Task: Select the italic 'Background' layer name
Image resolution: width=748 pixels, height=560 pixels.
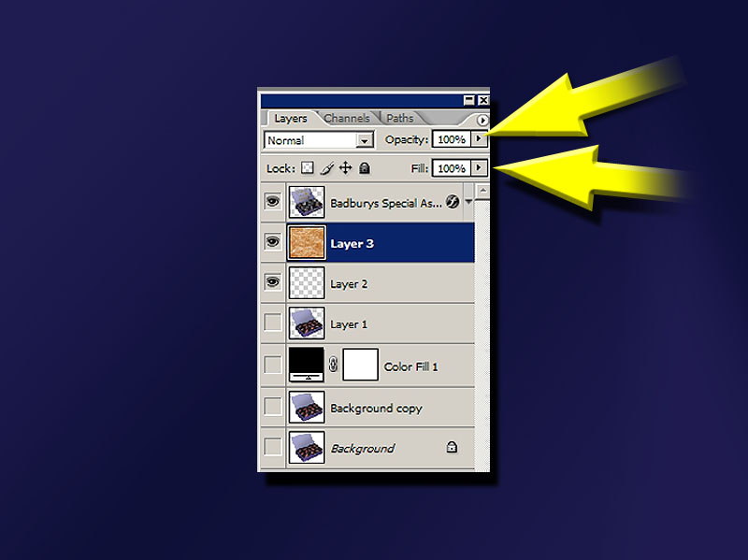Action: coord(363,449)
